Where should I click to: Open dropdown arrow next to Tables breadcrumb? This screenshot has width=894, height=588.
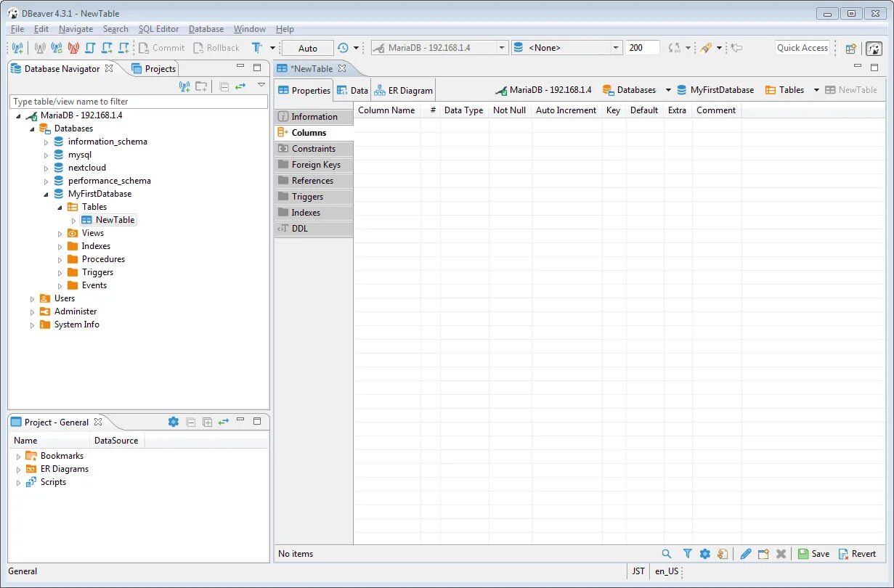point(816,91)
